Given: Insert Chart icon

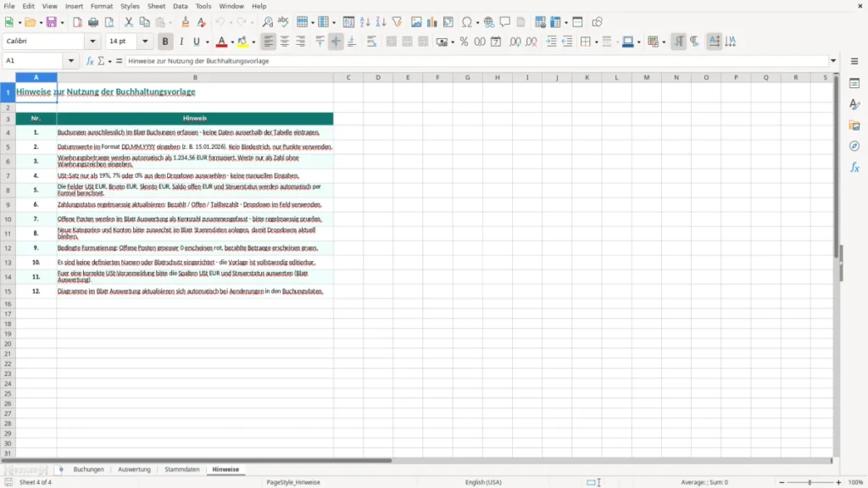Looking at the screenshot, I should click(431, 22).
